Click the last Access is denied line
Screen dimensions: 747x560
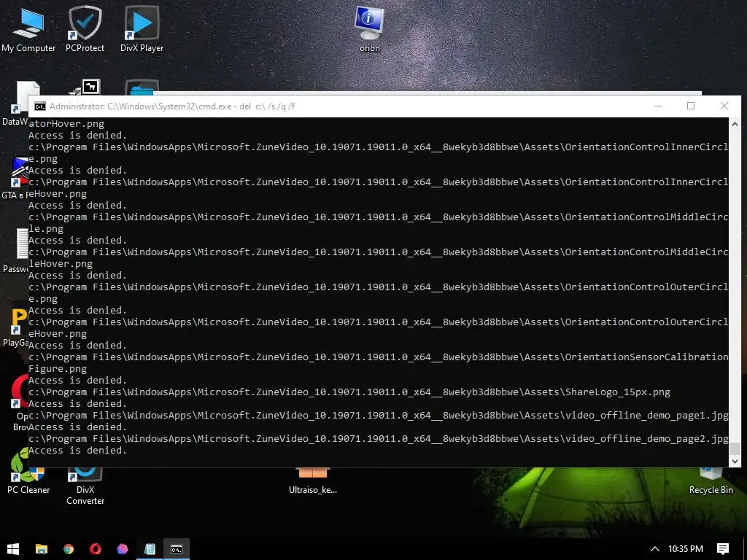click(77, 450)
